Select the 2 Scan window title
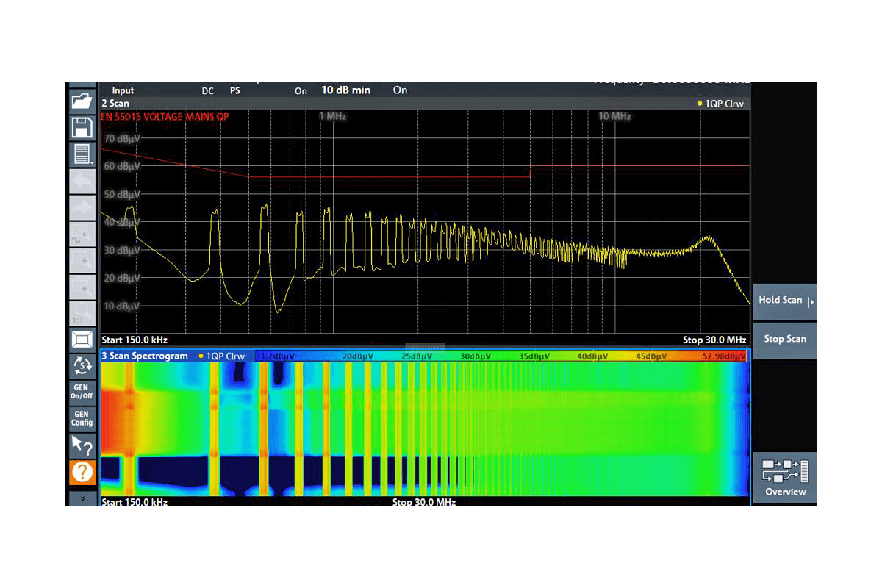 coord(115,104)
